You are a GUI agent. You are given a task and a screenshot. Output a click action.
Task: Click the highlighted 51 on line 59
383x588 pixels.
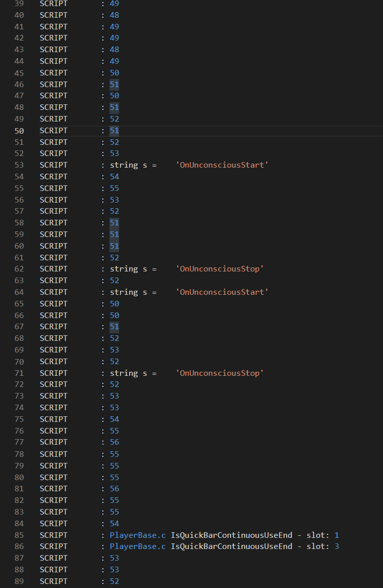tap(114, 234)
